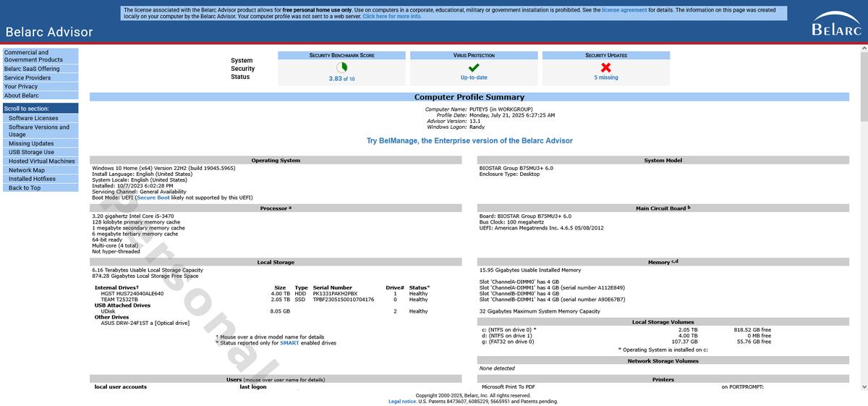Jump to Hosted Virtual Machines section
Image resolution: width=868 pixels, height=406 pixels.
click(x=41, y=161)
